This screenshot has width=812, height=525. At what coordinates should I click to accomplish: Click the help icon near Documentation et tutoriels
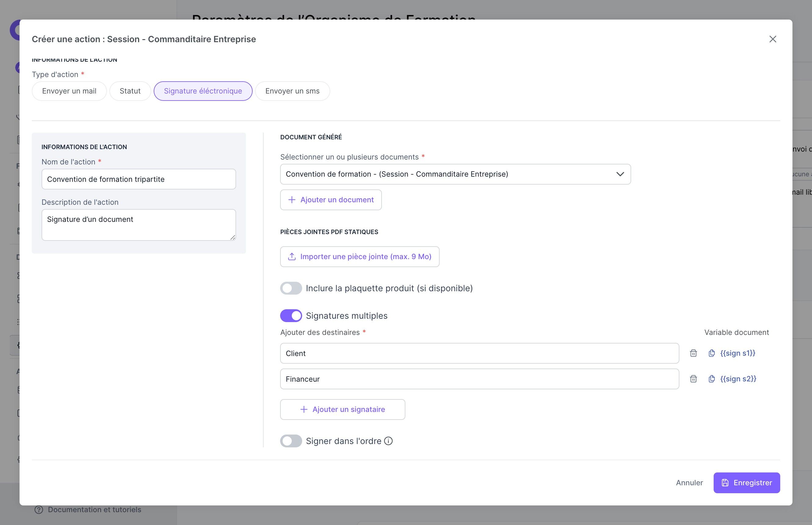(39, 509)
